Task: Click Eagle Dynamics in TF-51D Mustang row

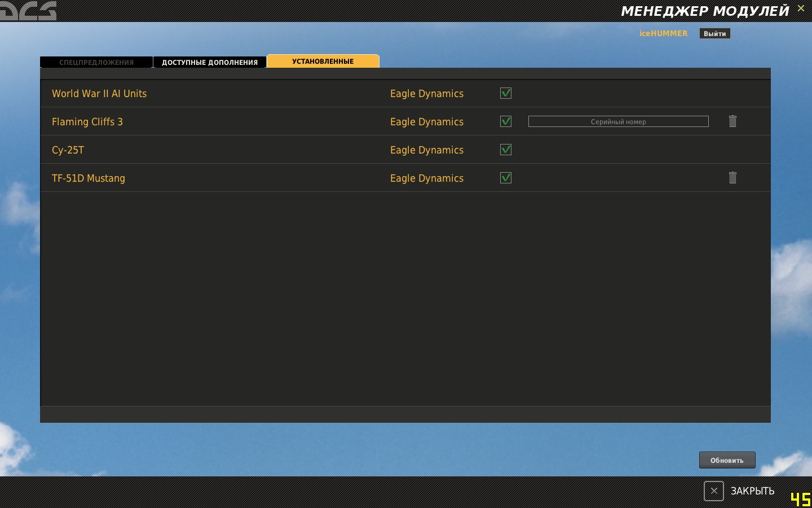Action: (427, 178)
